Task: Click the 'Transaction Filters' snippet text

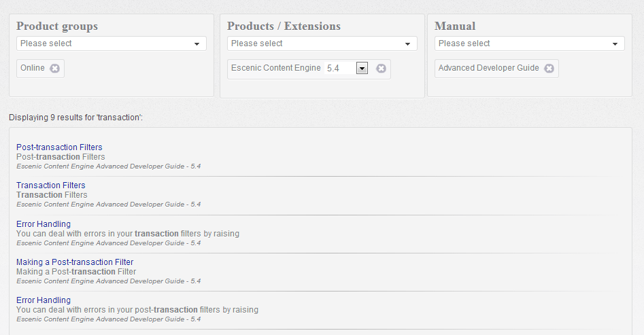Action: (52, 195)
